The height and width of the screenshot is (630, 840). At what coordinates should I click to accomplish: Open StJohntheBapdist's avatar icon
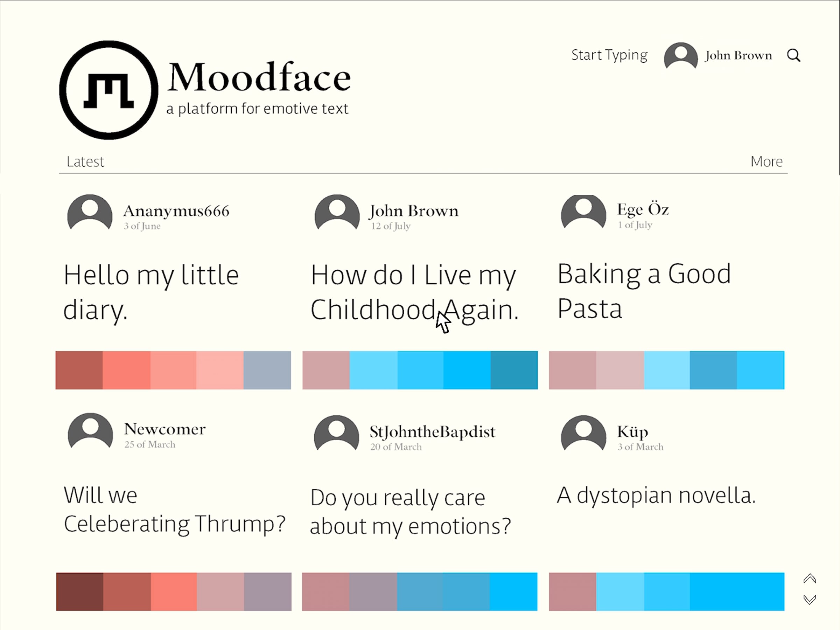[x=336, y=433]
